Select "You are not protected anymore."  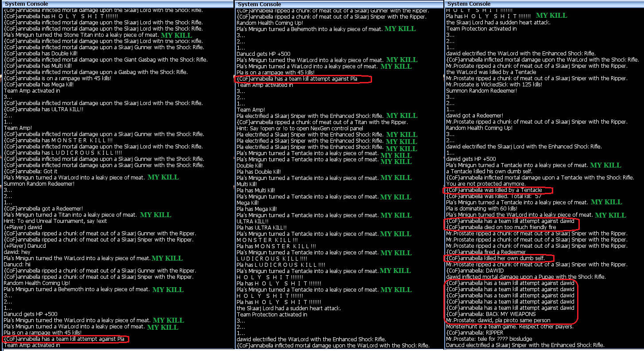pyautogui.click(x=486, y=183)
